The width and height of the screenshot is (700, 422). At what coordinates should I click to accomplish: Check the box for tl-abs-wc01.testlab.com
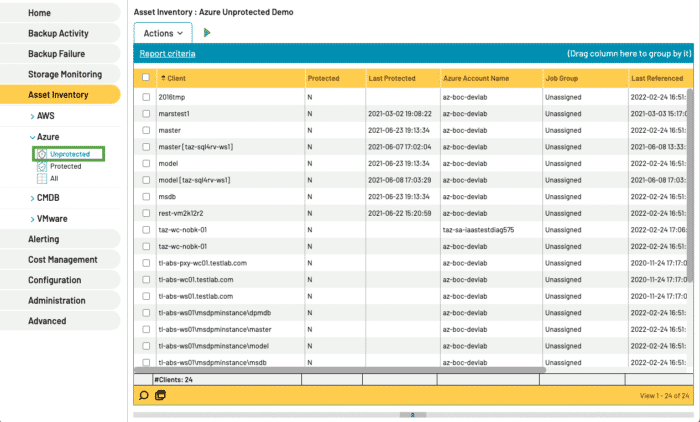[x=146, y=280]
